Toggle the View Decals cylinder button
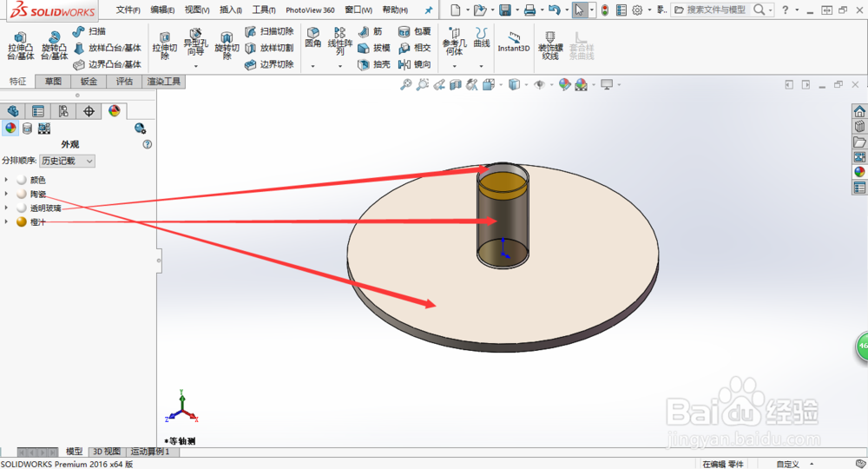Screen dimensions: 868x469 pos(27,129)
